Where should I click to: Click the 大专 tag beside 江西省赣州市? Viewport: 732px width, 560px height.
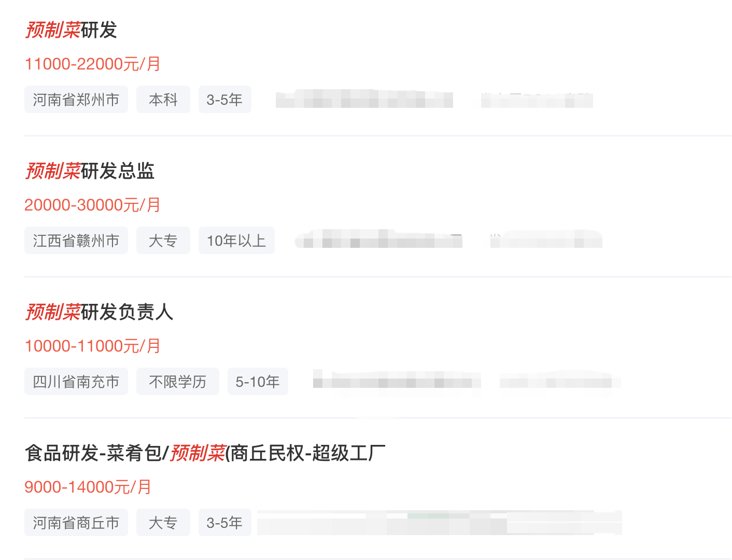click(163, 241)
